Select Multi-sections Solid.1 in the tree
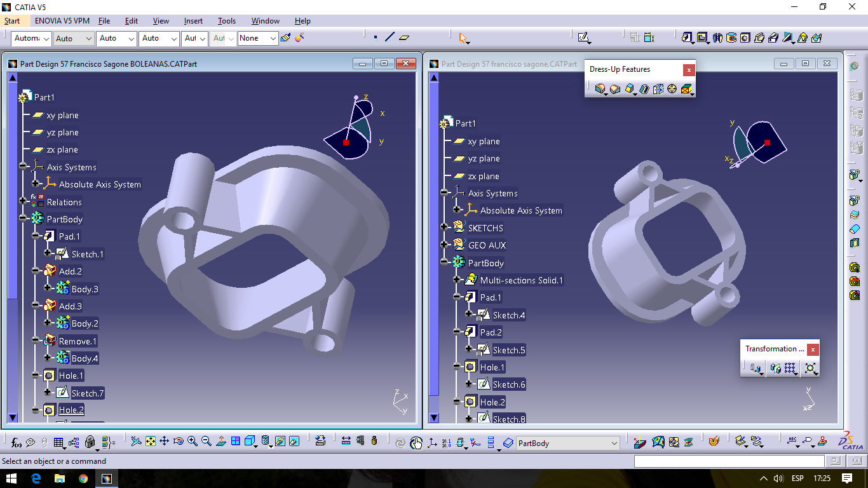The height and width of the screenshot is (488, 868). (x=521, y=280)
